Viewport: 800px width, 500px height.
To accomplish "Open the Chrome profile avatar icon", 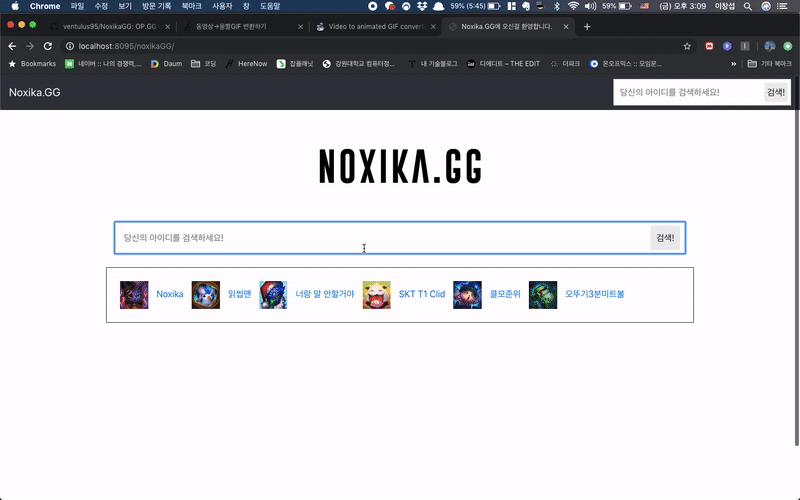I will pyautogui.click(x=769, y=46).
